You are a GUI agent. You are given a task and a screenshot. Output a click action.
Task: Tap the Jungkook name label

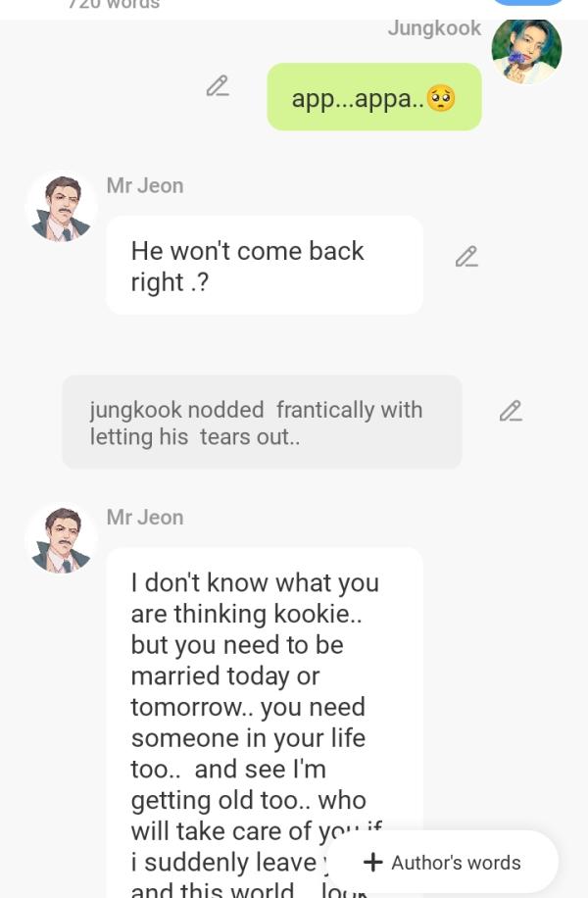434,28
